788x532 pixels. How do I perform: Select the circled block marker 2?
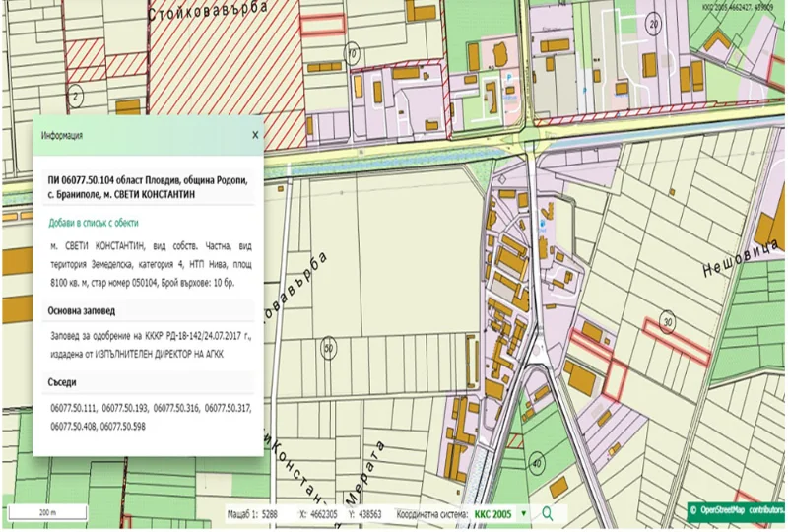[x=76, y=96]
